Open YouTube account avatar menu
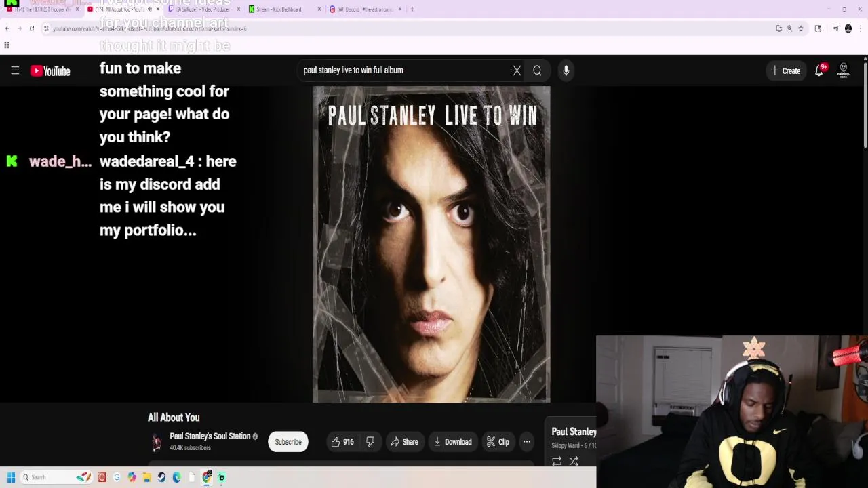The width and height of the screenshot is (868, 488). [x=844, y=70]
